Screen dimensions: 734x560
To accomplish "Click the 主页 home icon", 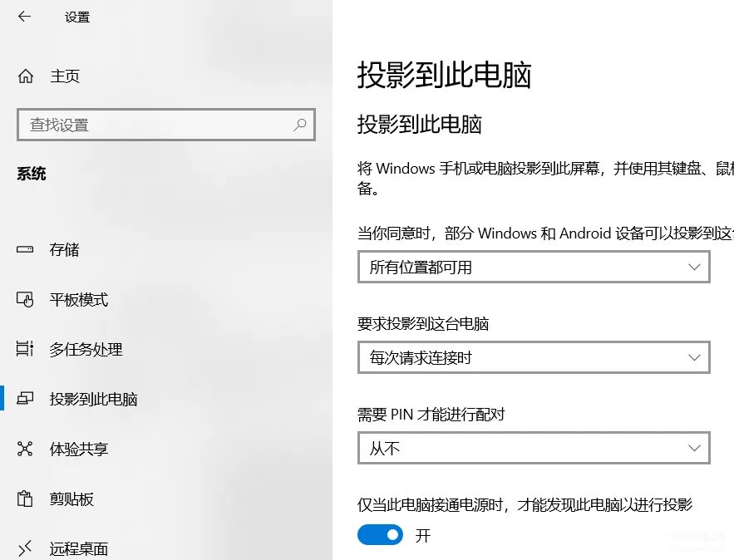I will pos(26,76).
